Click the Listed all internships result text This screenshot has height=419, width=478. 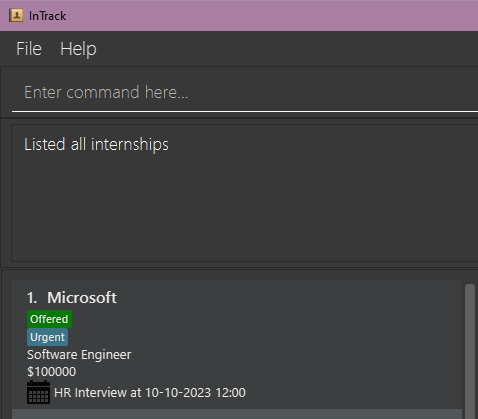click(96, 144)
